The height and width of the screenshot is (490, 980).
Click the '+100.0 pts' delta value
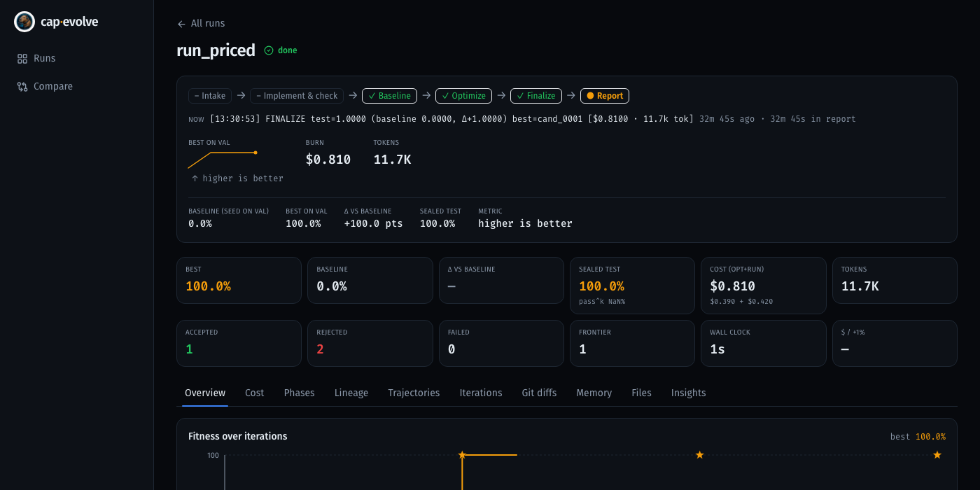coord(374,224)
